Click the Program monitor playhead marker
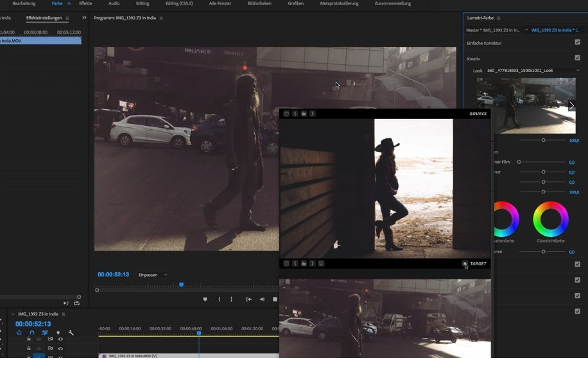Image resolution: width=588 pixels, height=372 pixels. (x=182, y=285)
